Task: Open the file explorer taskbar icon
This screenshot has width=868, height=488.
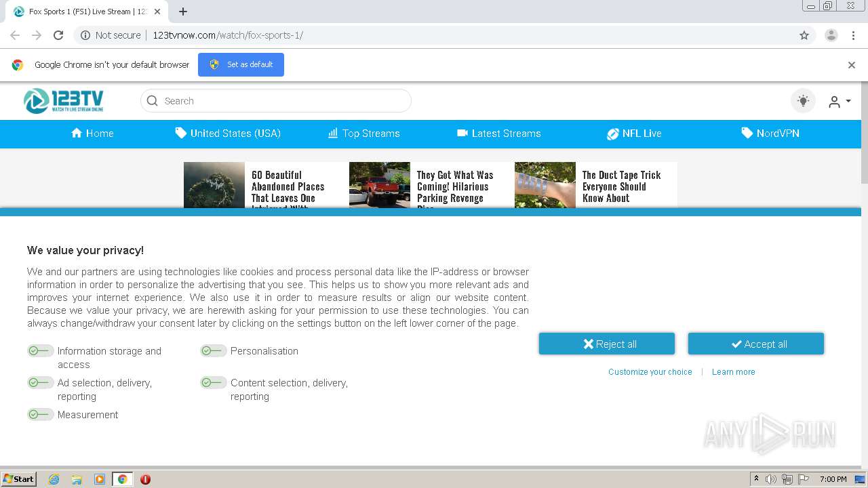Action: (77, 479)
